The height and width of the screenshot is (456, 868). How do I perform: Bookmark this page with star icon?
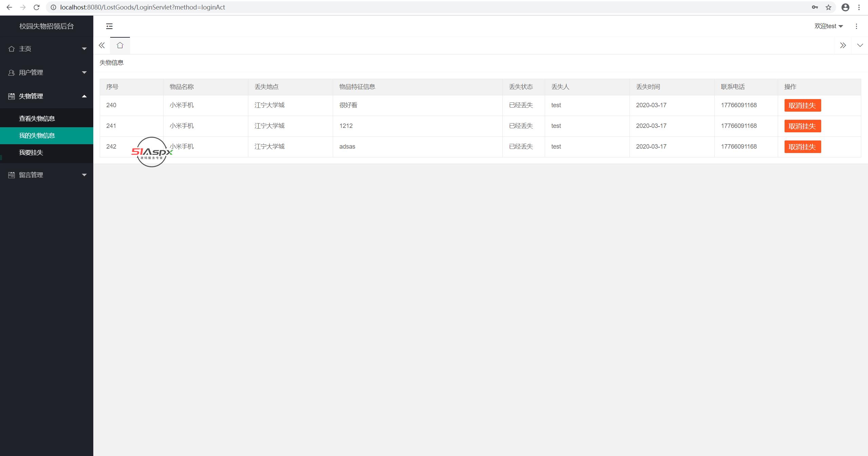(x=828, y=7)
